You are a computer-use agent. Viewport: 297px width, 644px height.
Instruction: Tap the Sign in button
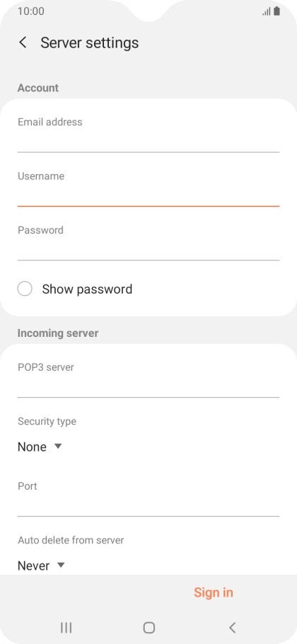pos(214,592)
